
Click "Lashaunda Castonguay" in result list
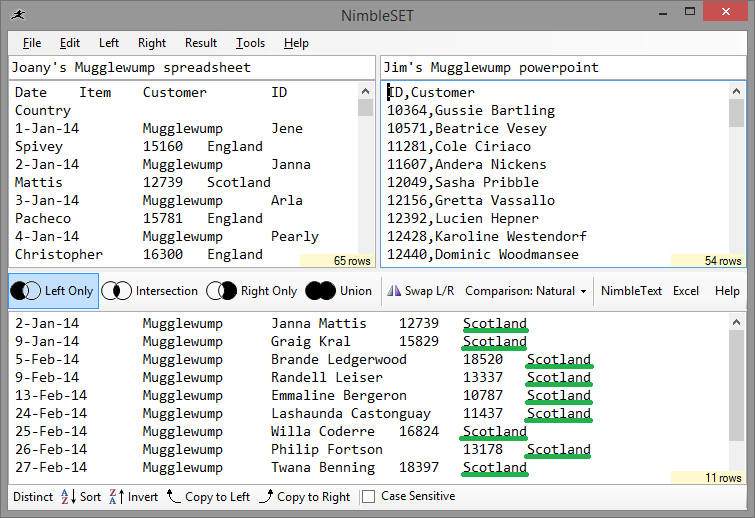351,413
